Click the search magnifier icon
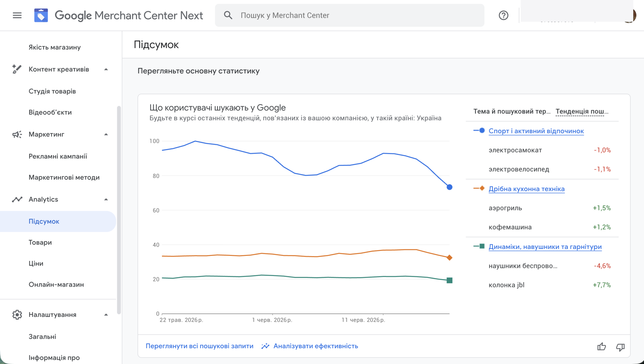The image size is (644, 364). click(x=228, y=15)
